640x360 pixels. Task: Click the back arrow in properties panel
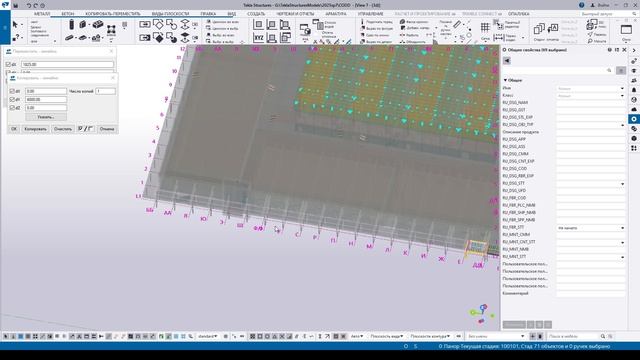507,60
